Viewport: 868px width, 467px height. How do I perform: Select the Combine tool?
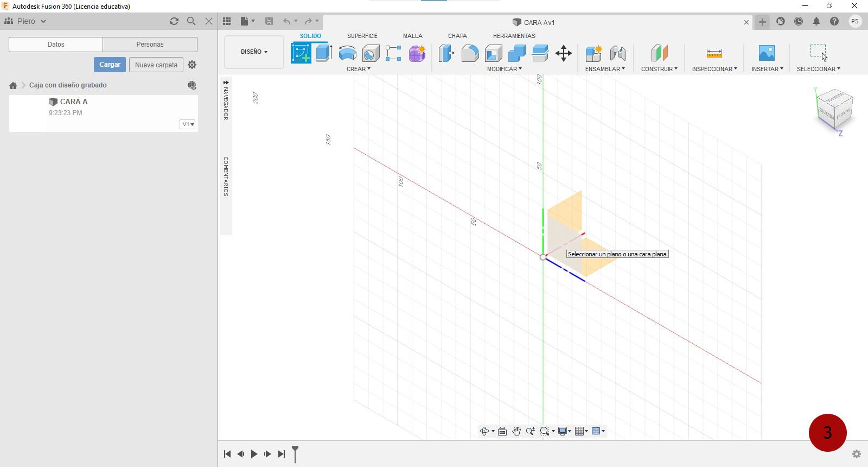pos(516,53)
